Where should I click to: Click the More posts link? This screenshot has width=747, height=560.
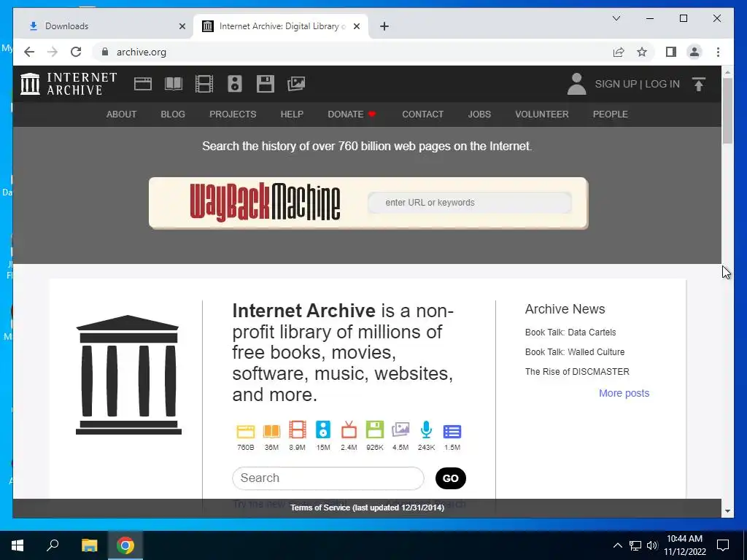(x=624, y=393)
